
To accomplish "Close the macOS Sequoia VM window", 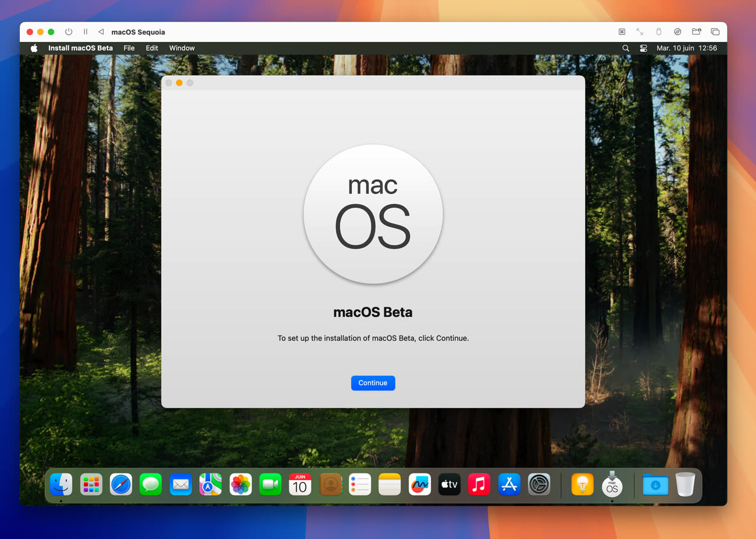I will coord(30,32).
